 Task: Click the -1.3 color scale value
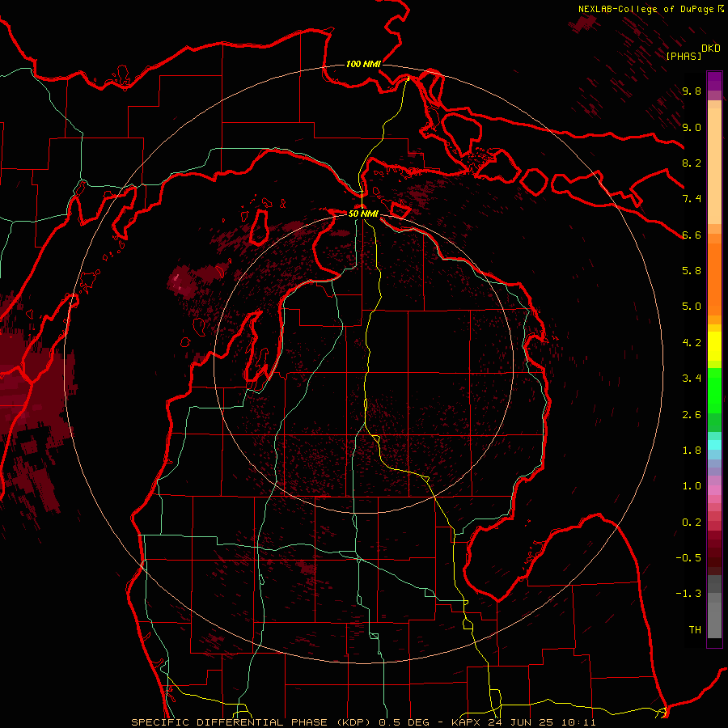(x=688, y=594)
